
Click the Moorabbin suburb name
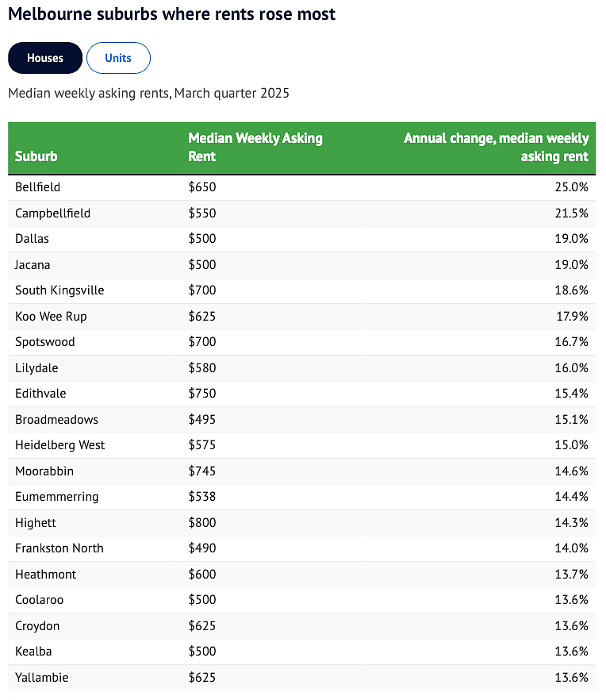click(x=44, y=471)
